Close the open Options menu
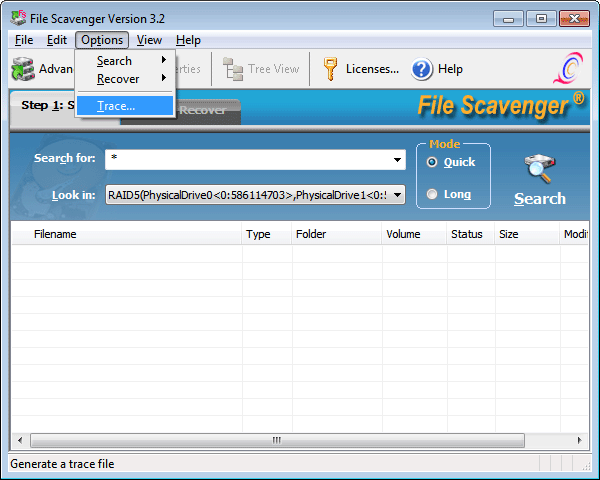The image size is (600, 480). click(x=102, y=40)
